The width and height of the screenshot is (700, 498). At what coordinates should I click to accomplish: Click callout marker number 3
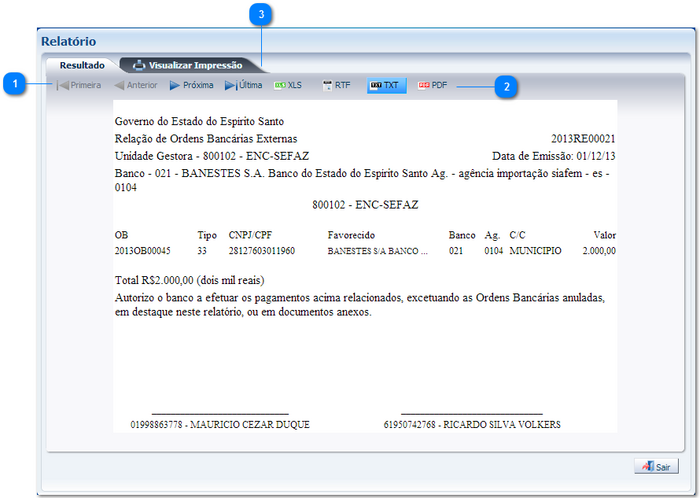pyautogui.click(x=261, y=14)
